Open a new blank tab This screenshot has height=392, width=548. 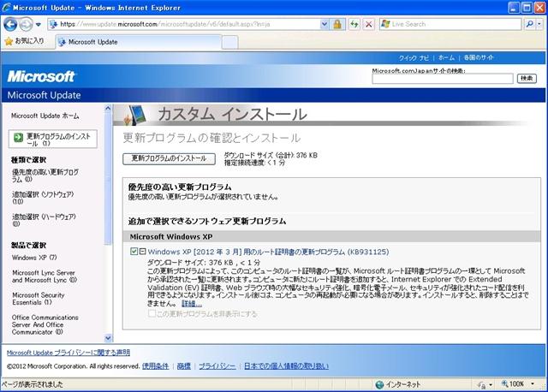(x=230, y=42)
